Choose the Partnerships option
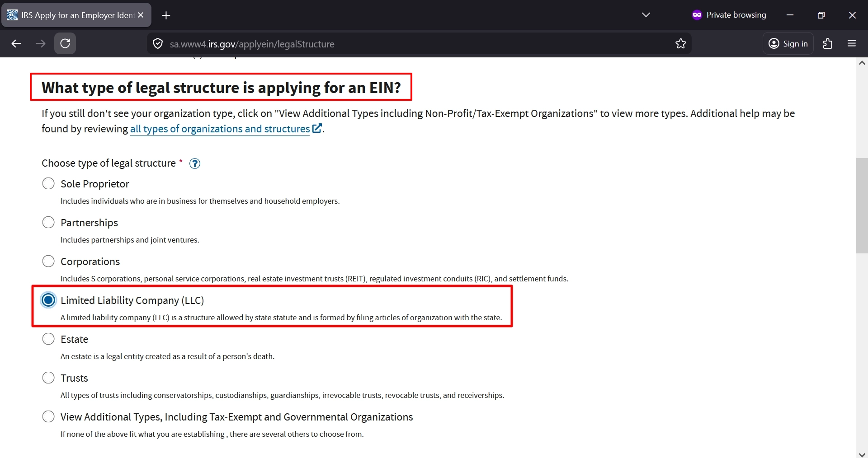 click(48, 223)
